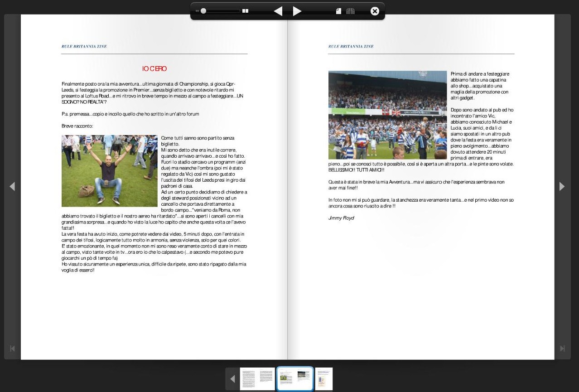Click line starting 'Come tutti sanno sono partito'
This screenshot has width=579, height=392.
click(x=198, y=138)
